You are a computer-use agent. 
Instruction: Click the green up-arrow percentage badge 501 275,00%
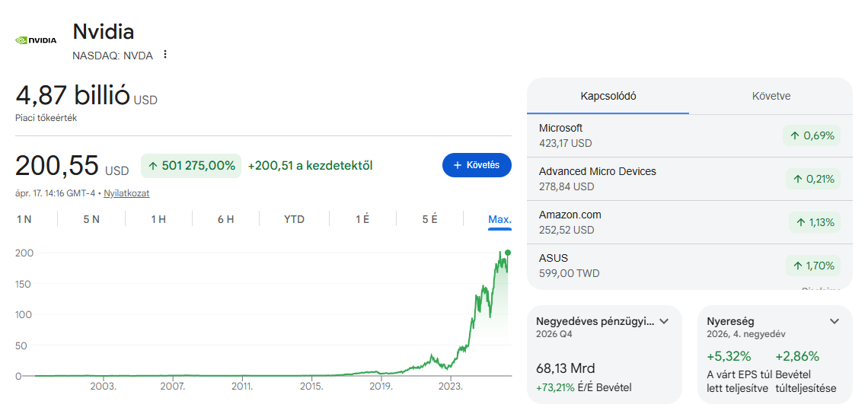[x=191, y=165]
